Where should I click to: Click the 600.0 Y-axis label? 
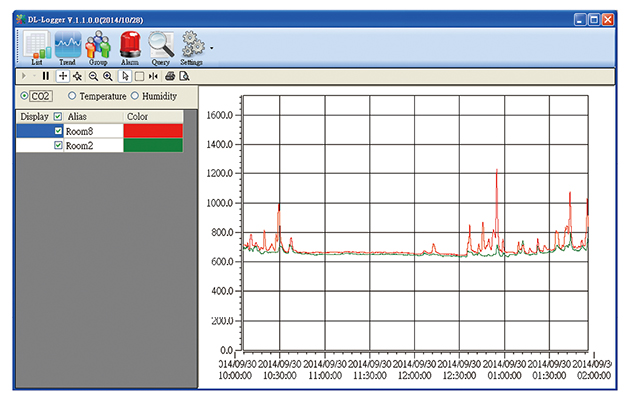click(222, 261)
